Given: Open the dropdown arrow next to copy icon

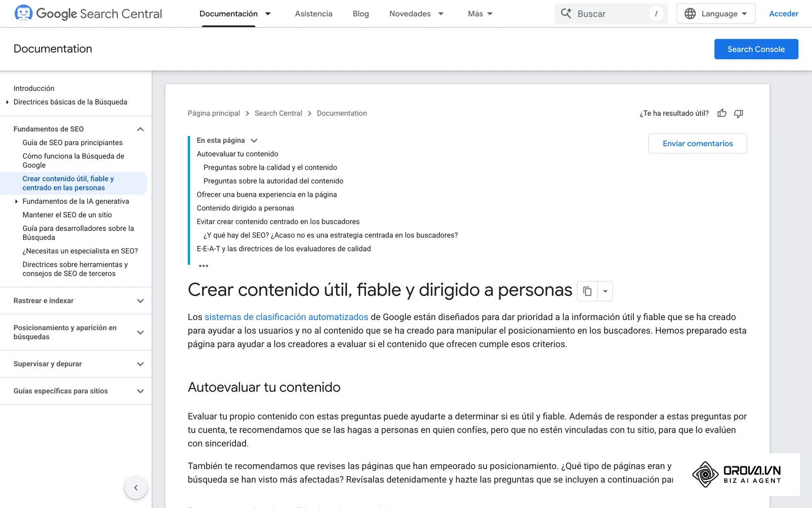Looking at the screenshot, I should [605, 291].
